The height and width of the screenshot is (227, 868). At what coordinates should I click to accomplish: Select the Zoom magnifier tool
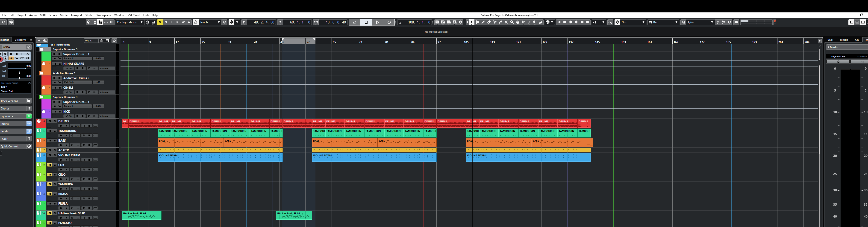tap(512, 22)
